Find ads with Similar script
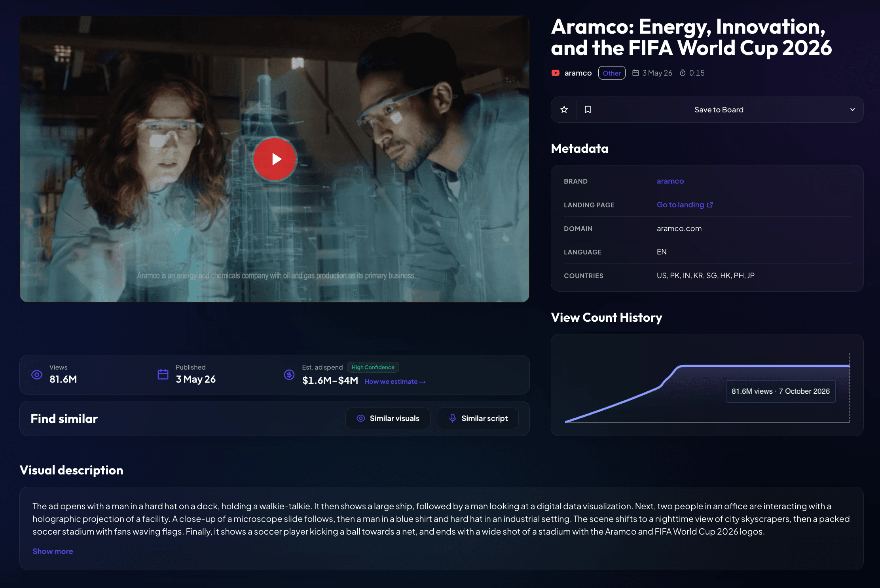Screen dimensions: 880x588 [478, 418]
